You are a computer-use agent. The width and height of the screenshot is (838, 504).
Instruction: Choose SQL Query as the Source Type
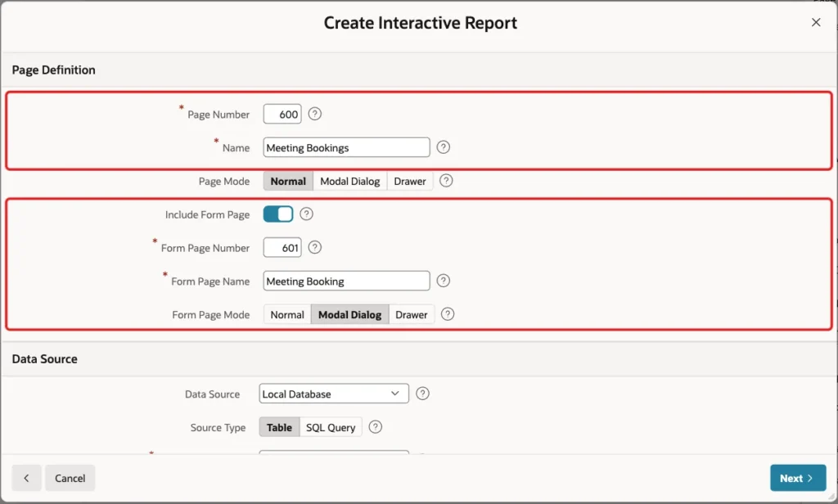tap(331, 428)
